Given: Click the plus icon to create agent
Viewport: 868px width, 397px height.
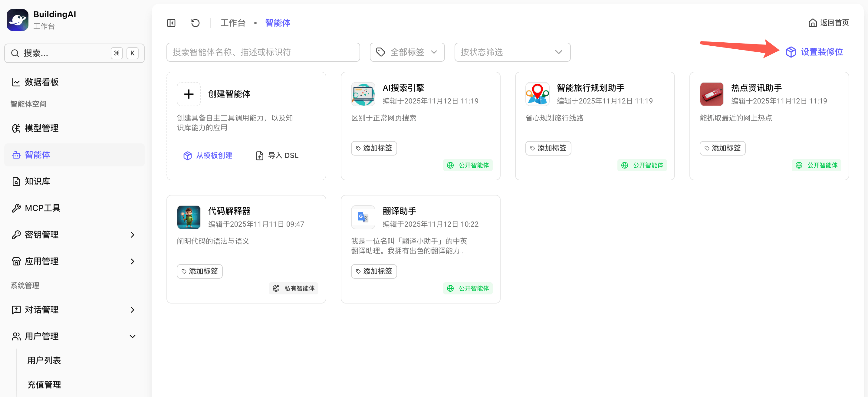Looking at the screenshot, I should tap(189, 94).
